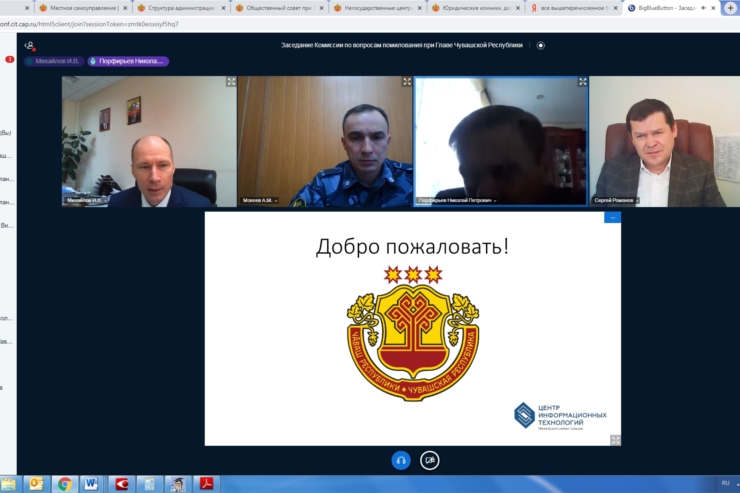Viewport: 740px width, 493px height.
Task: Select Порфирьев Николай Петрович webcam video
Action: coord(501,142)
